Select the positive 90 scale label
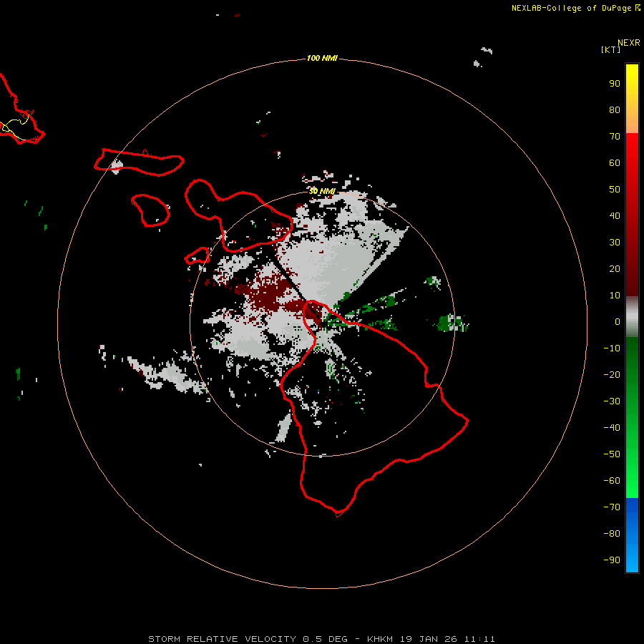 coord(615,84)
